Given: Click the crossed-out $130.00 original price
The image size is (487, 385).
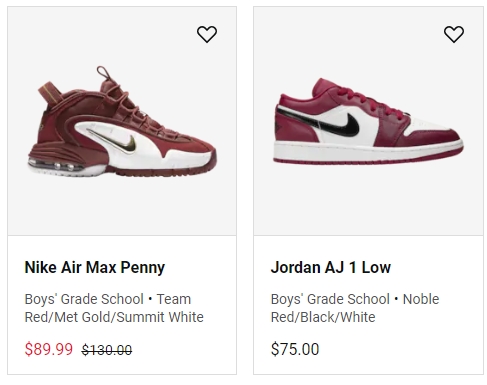Looking at the screenshot, I should coord(107,350).
